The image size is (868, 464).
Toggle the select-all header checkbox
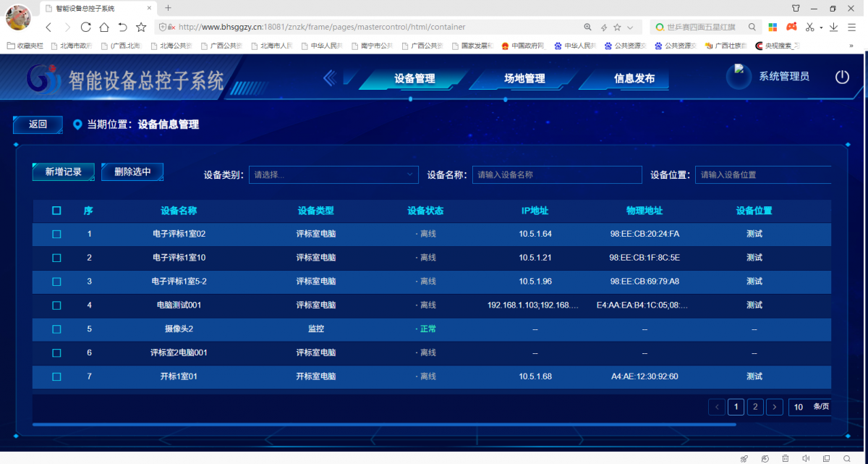pyautogui.click(x=56, y=211)
